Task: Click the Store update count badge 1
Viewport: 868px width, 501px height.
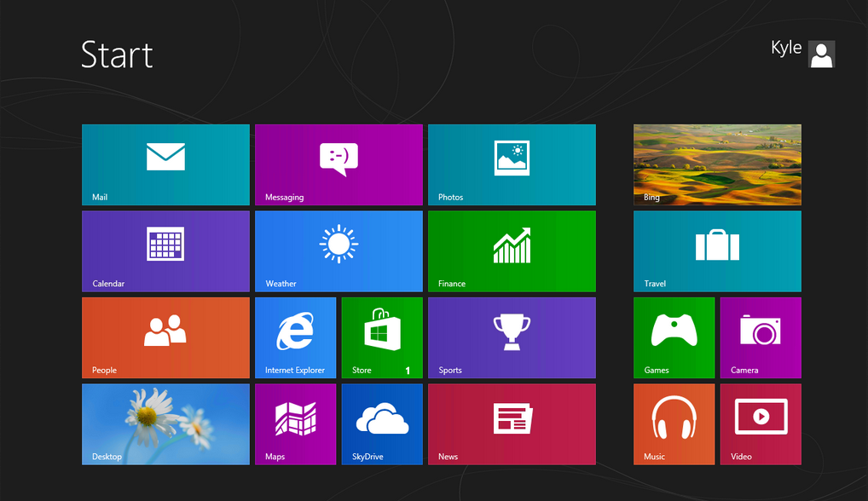Action: [x=408, y=371]
